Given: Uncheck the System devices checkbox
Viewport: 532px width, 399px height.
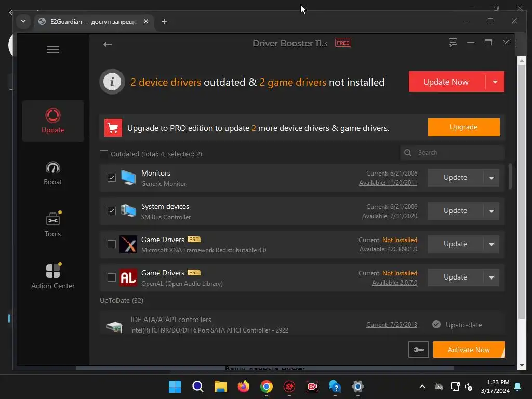Looking at the screenshot, I should coord(112,211).
